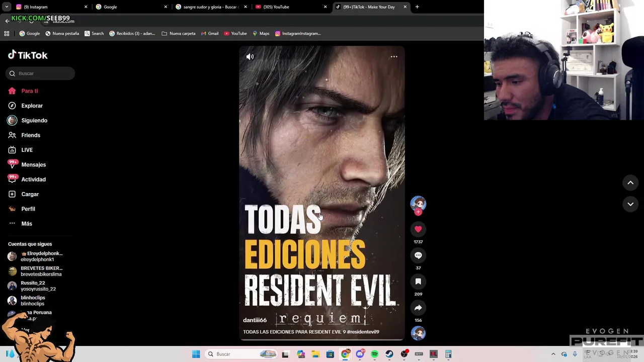Click the taskbar Buscar search box
The width and height of the screenshot is (644, 362).
click(242, 354)
